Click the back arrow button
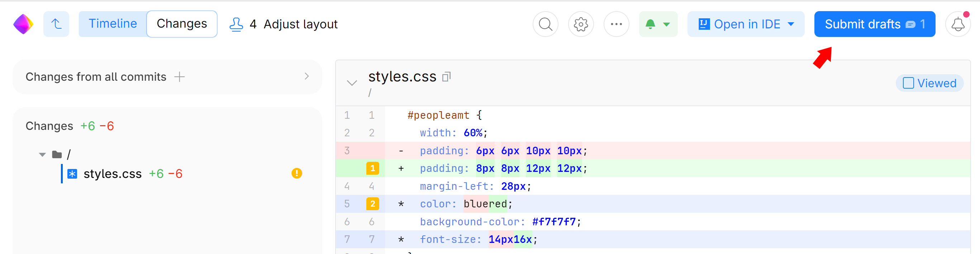The image size is (980, 254). [56, 24]
